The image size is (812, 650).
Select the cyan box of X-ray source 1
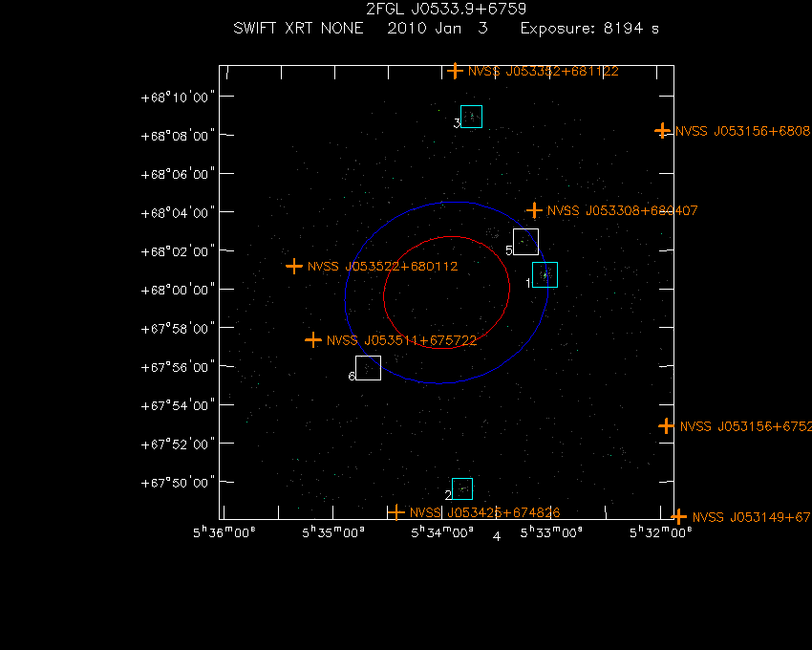(x=545, y=274)
